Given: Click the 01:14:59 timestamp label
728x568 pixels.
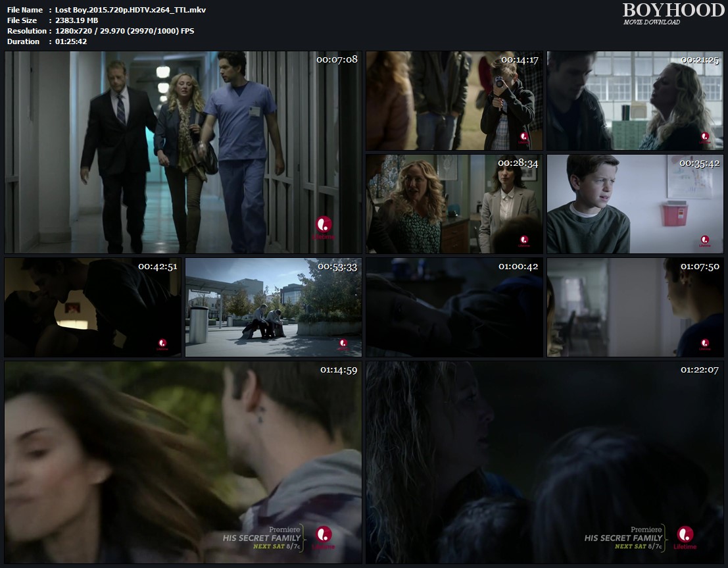Looking at the screenshot, I should tap(339, 370).
